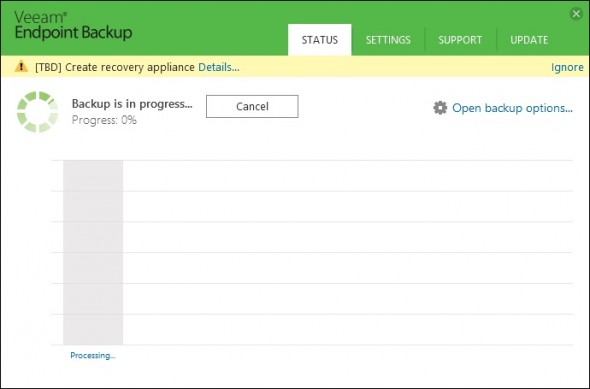The width and height of the screenshot is (590, 389).
Task: Click the Veeam Endpoint Backup logo
Action: (73, 25)
